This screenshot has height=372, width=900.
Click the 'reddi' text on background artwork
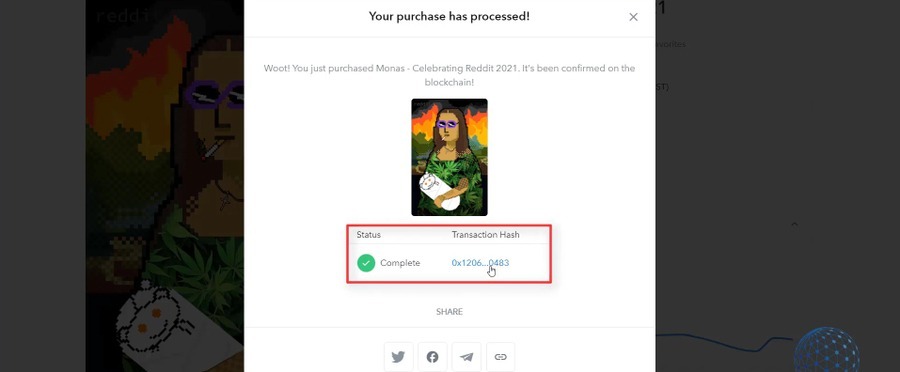coord(122,16)
